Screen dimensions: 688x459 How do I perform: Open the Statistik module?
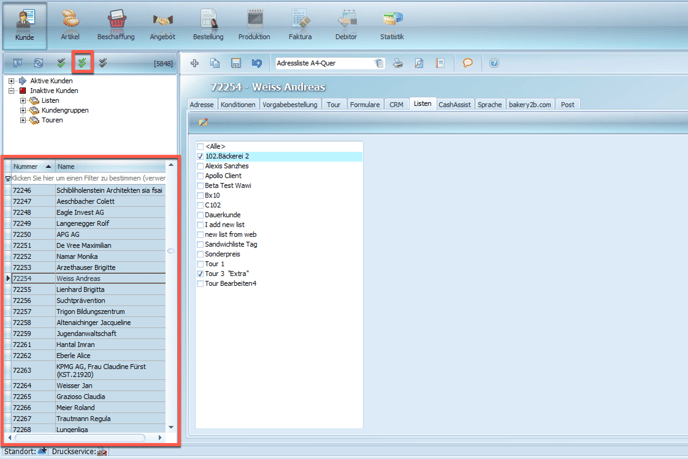point(392,25)
